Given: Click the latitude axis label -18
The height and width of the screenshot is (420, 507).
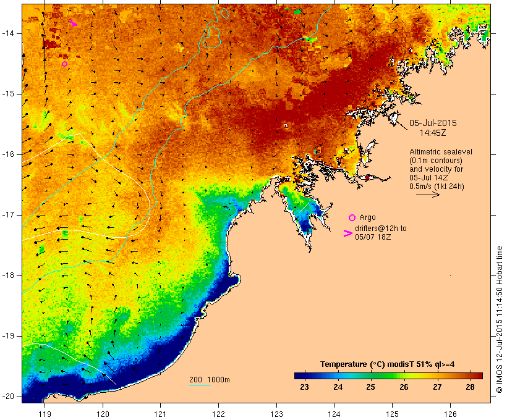Looking at the screenshot, I should (8, 275).
